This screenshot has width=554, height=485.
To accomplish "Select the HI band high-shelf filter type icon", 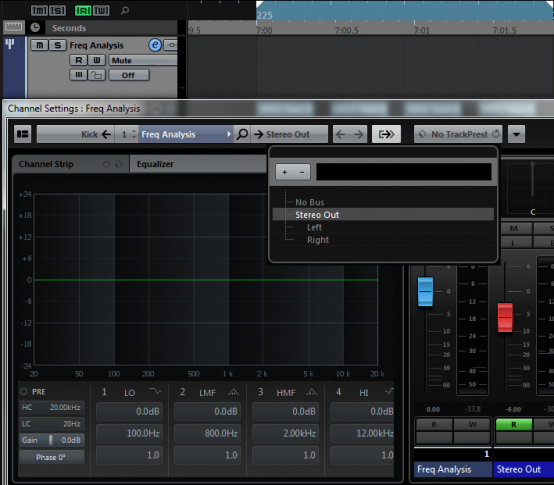I will click(389, 391).
